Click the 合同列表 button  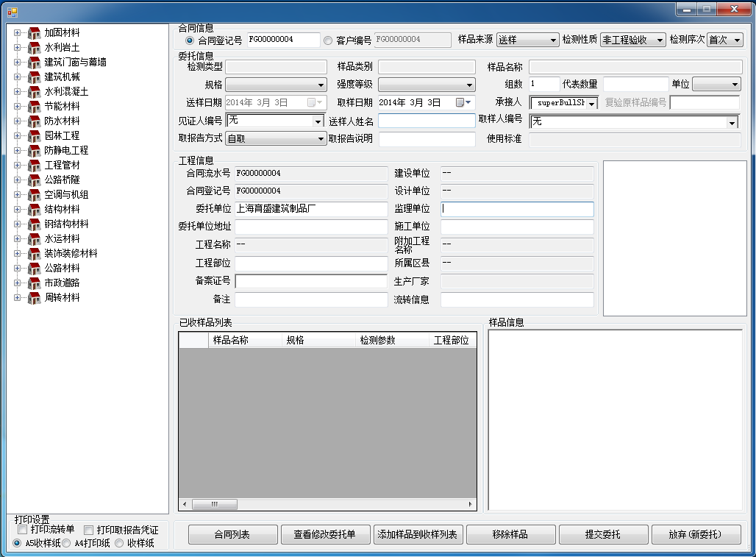[233, 534]
